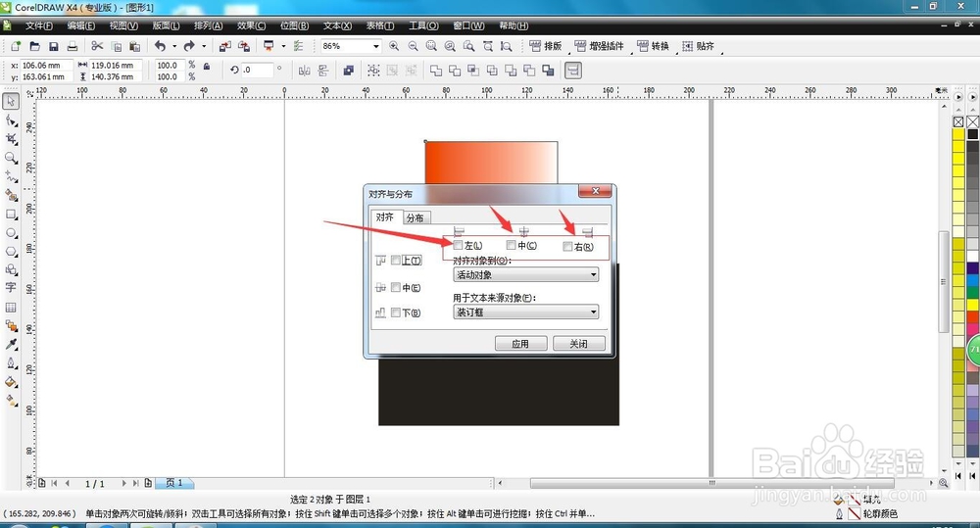The width and height of the screenshot is (980, 528).
Task: Create a new document
Action: 16,46
